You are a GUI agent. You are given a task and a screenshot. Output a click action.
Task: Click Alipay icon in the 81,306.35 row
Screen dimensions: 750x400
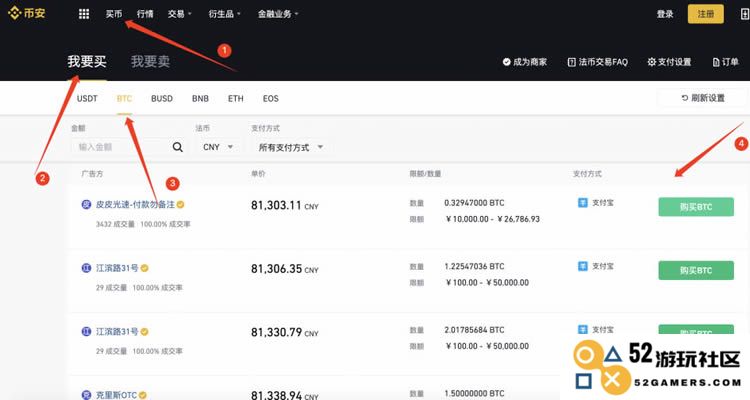pos(583,266)
